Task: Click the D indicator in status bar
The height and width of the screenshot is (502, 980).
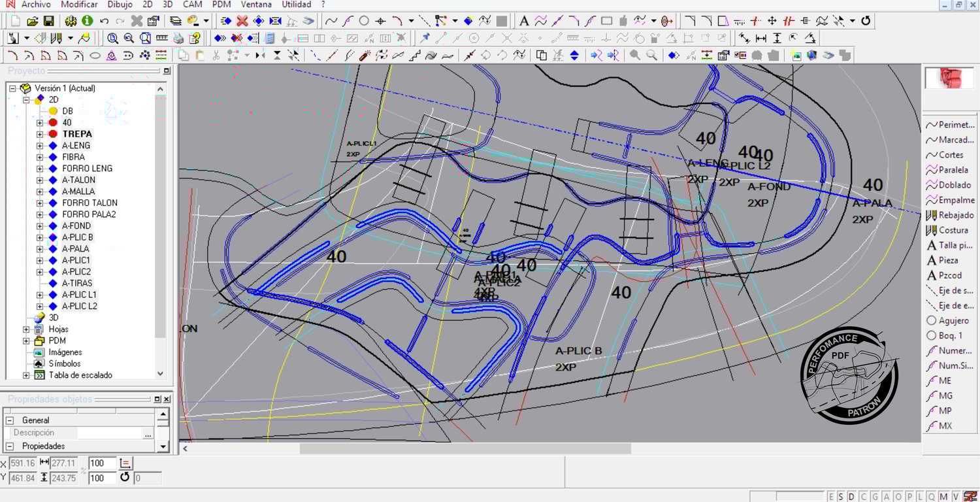Action: coord(852,497)
